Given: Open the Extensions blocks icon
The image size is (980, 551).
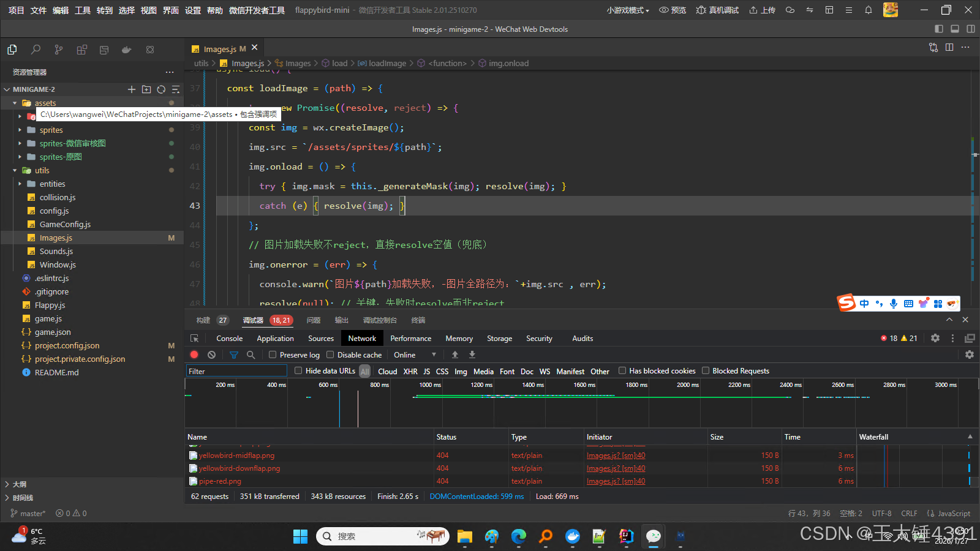Looking at the screenshot, I should 81,50.
